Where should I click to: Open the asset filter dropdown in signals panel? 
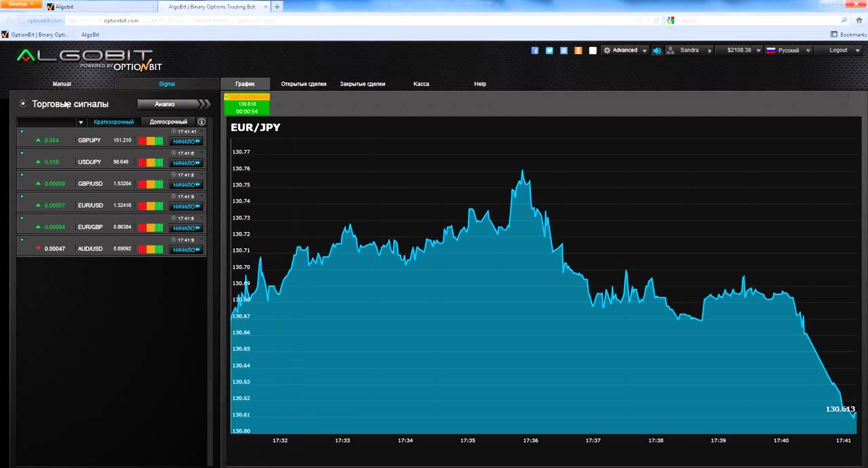pos(81,122)
